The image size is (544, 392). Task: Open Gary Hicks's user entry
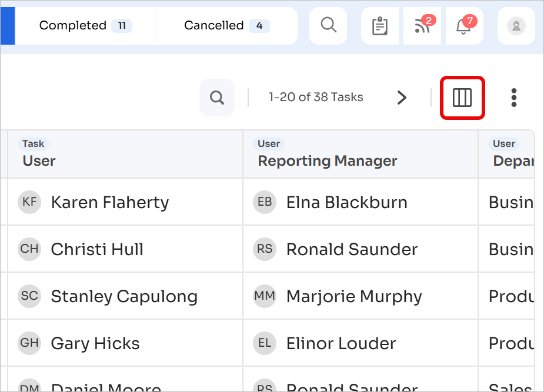coord(95,343)
